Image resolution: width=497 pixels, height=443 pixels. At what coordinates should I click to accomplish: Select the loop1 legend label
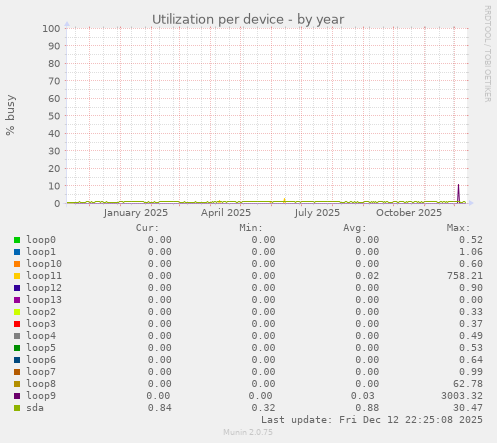(x=41, y=252)
